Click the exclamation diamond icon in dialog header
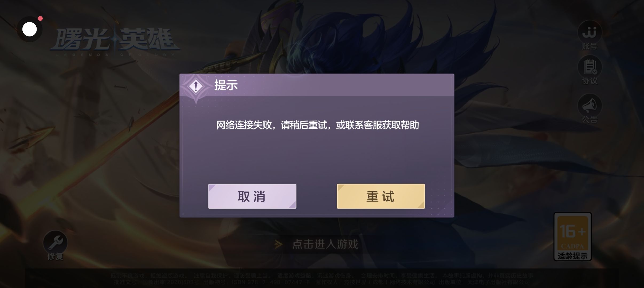The image size is (644, 288). tap(196, 86)
